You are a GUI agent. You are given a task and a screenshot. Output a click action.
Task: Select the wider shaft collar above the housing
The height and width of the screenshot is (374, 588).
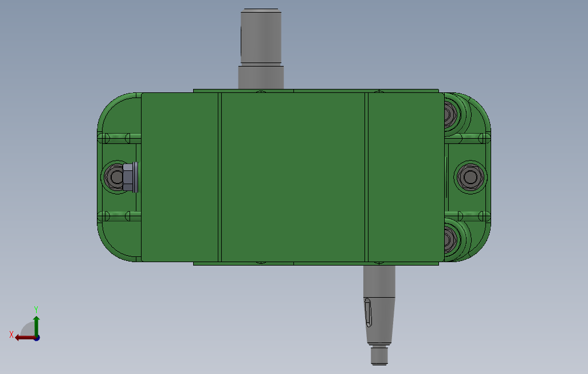point(261,77)
